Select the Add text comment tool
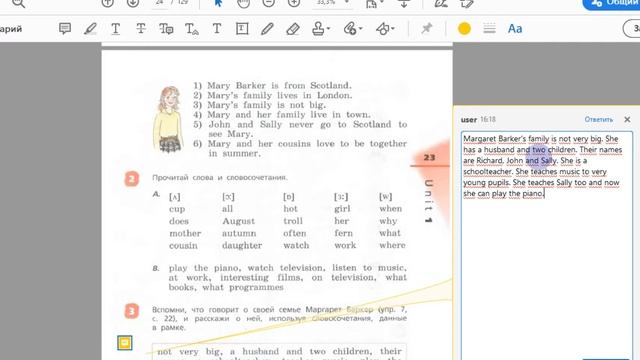The width and height of the screenshot is (640, 360). [217, 29]
